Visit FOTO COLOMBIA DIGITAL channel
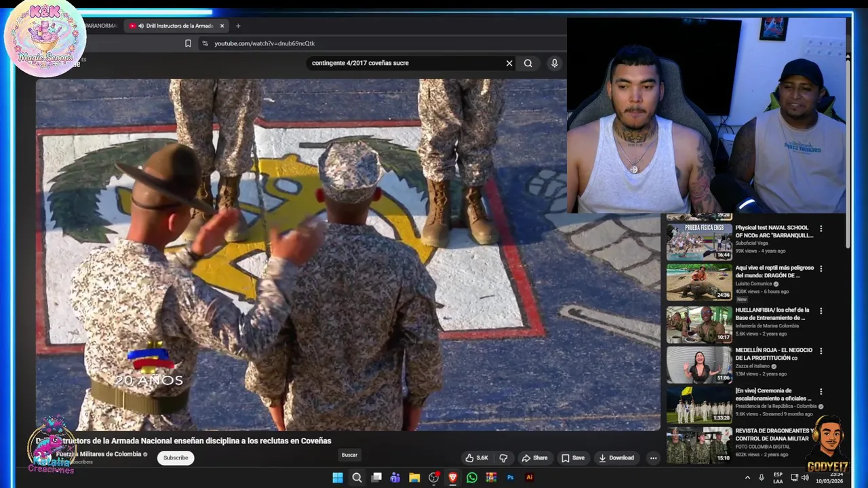 point(762,447)
